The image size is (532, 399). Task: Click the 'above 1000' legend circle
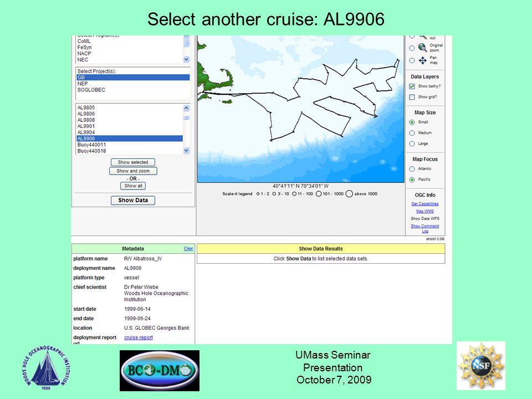coord(349,194)
